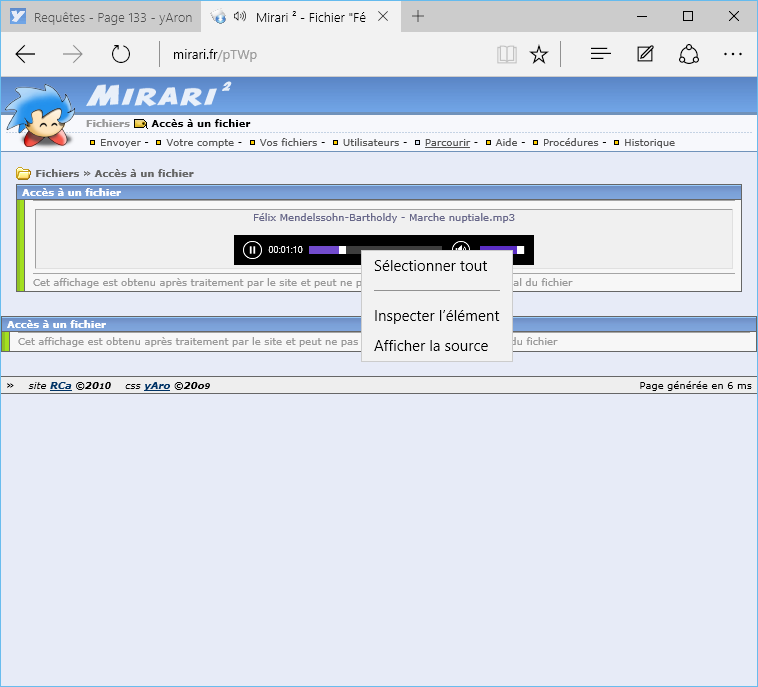
Task: Open the "Vos fichiers" navigation link
Action: click(288, 143)
